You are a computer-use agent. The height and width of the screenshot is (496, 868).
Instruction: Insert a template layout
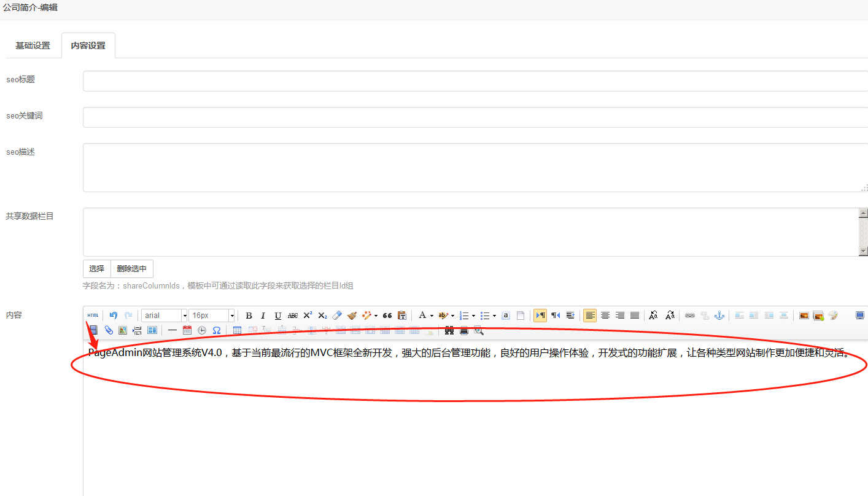(x=152, y=330)
